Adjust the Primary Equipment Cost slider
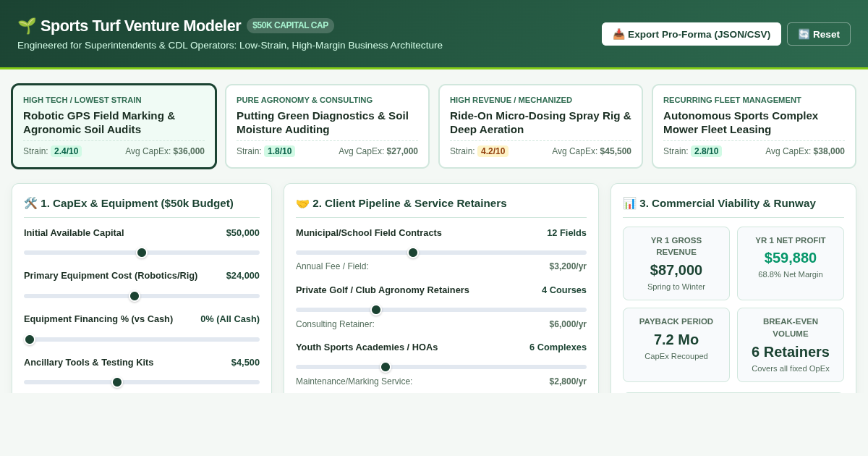Image resolution: width=868 pixels, height=456 pixels. (x=142, y=296)
